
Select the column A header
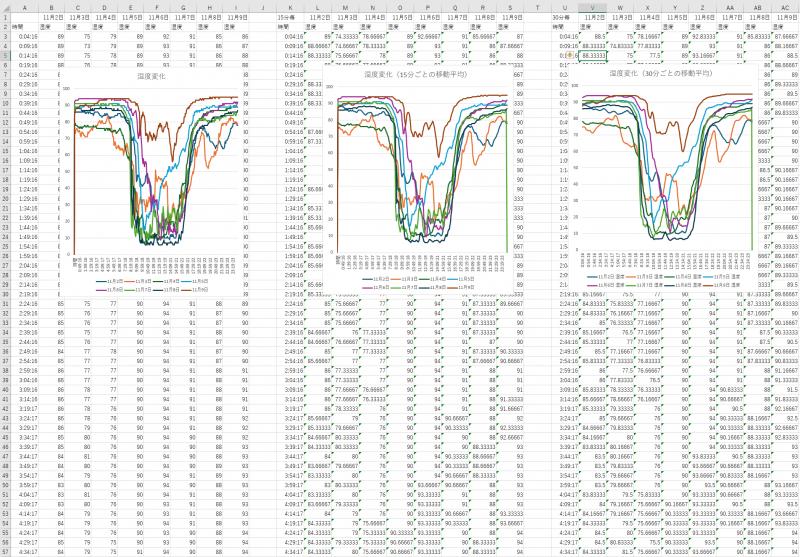(25, 5)
